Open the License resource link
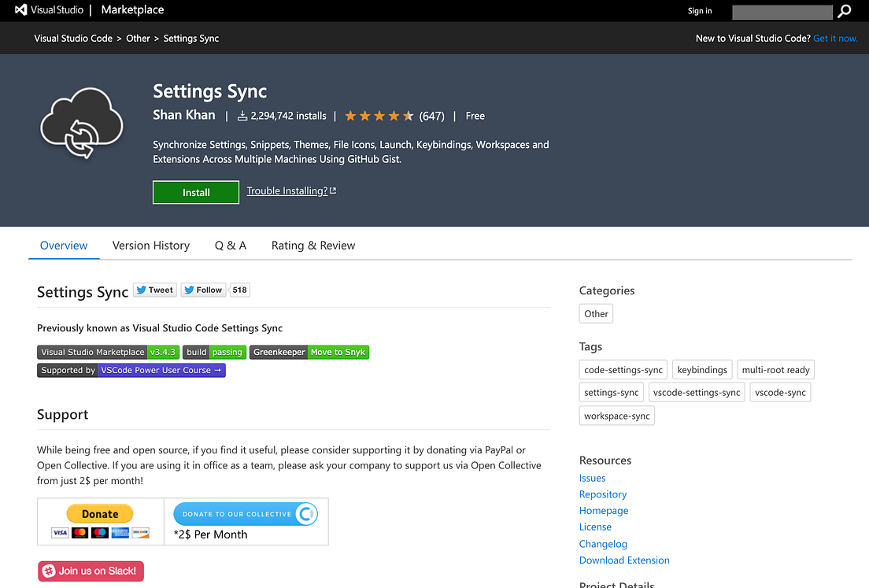The image size is (869, 588). click(595, 527)
